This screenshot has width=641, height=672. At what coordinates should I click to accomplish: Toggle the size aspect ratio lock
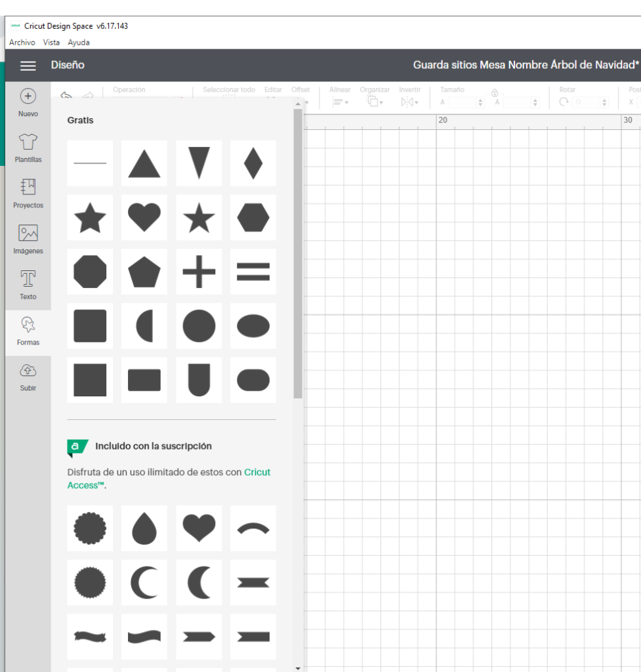click(495, 93)
